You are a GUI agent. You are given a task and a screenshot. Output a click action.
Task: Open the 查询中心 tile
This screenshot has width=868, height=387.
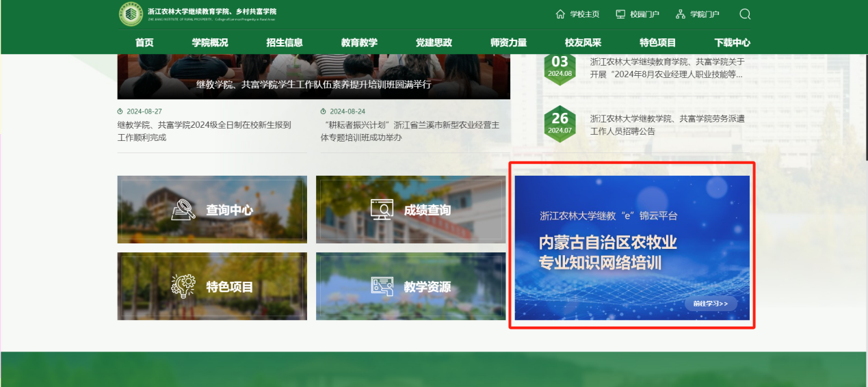(212, 210)
